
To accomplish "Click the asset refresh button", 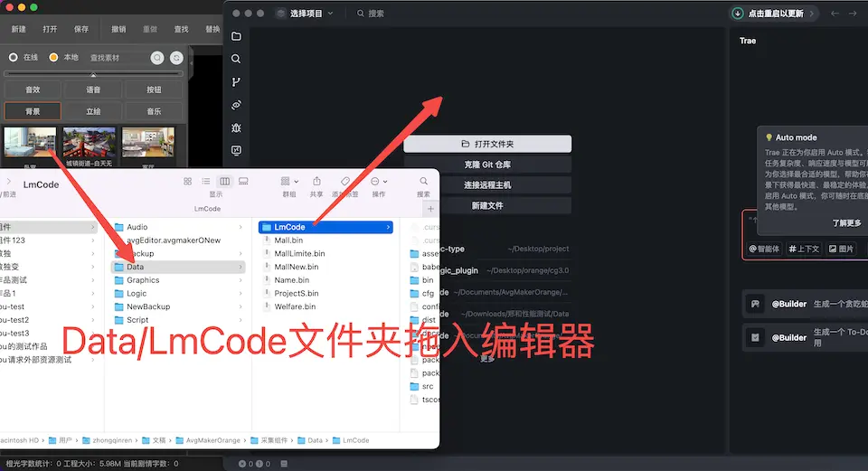I will pos(176,58).
